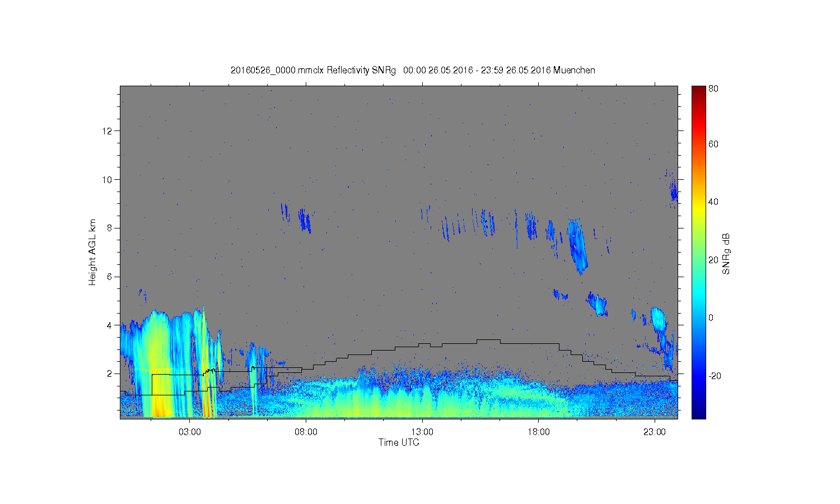Click the '13:00' time tick label
840x504 pixels.
click(x=422, y=432)
